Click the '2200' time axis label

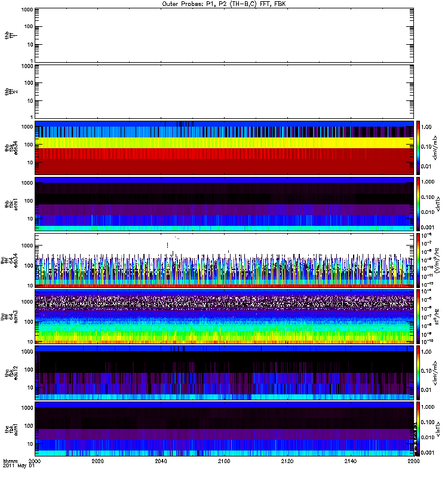(x=413, y=461)
